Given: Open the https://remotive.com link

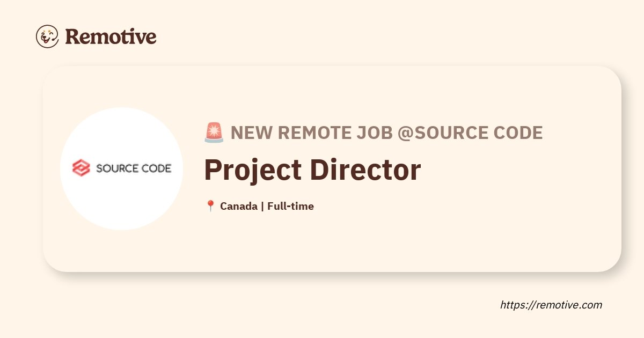Looking at the screenshot, I should click(551, 305).
